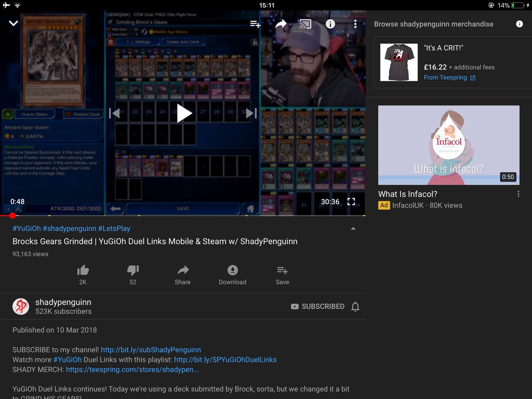
Task: Open shadypenguinn channel avatar
Action: point(21,306)
